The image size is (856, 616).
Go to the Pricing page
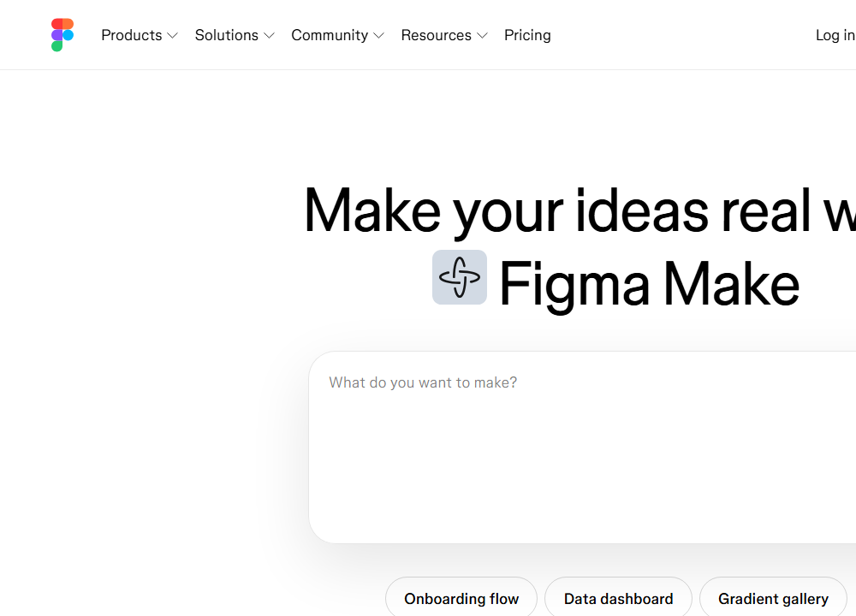(x=527, y=35)
